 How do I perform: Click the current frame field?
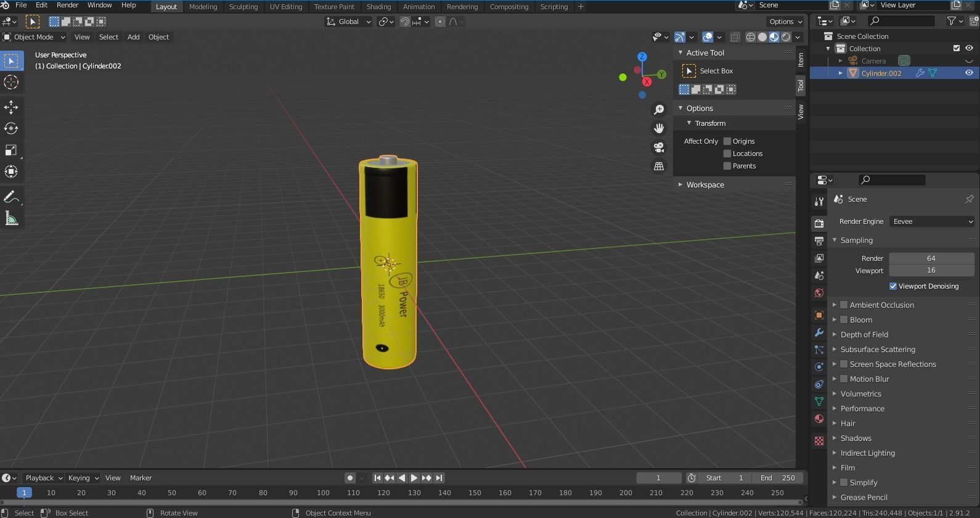658,478
